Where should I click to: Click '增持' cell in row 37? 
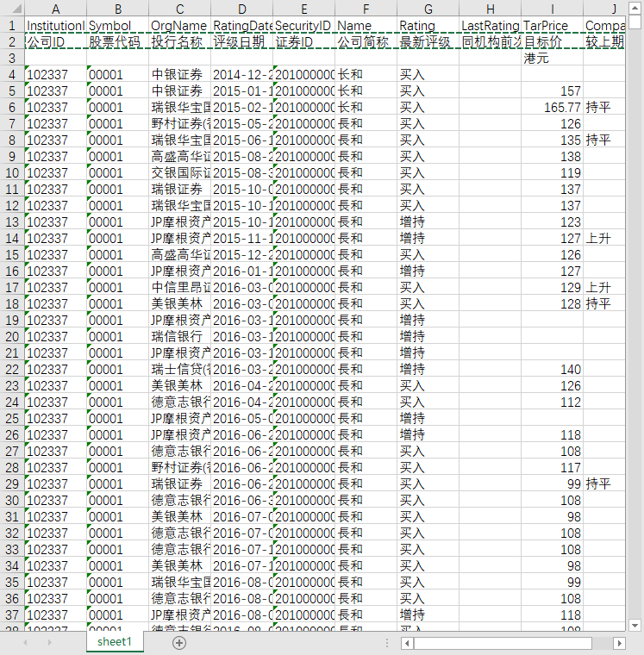[428, 614]
